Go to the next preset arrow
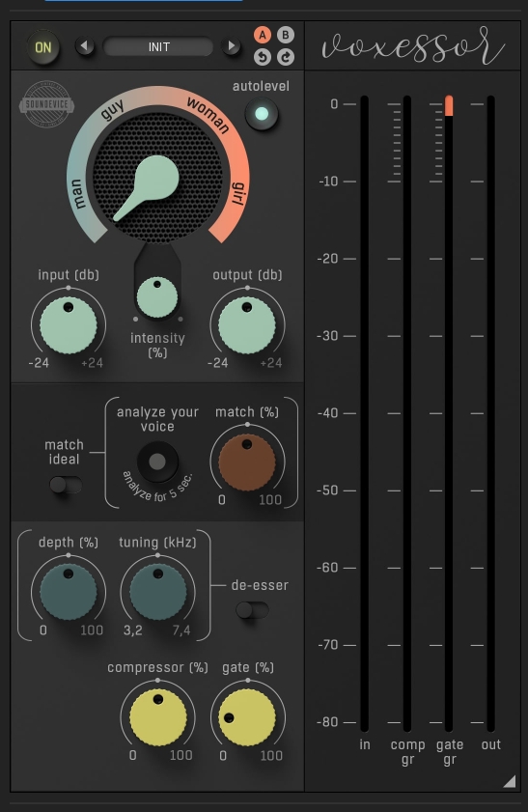 click(x=231, y=46)
